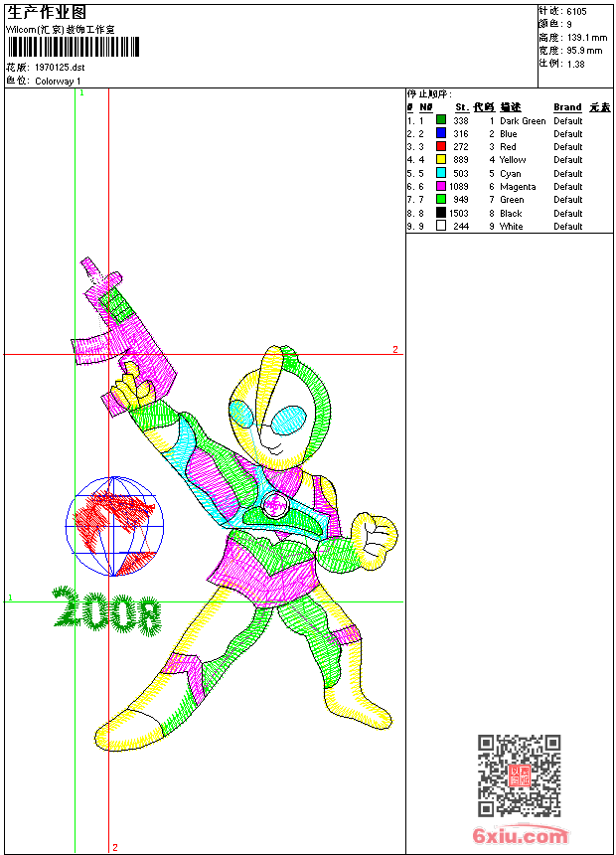Viewport: 616px width, 855px height.
Task: Click the Black color swatch
Action: point(441,213)
